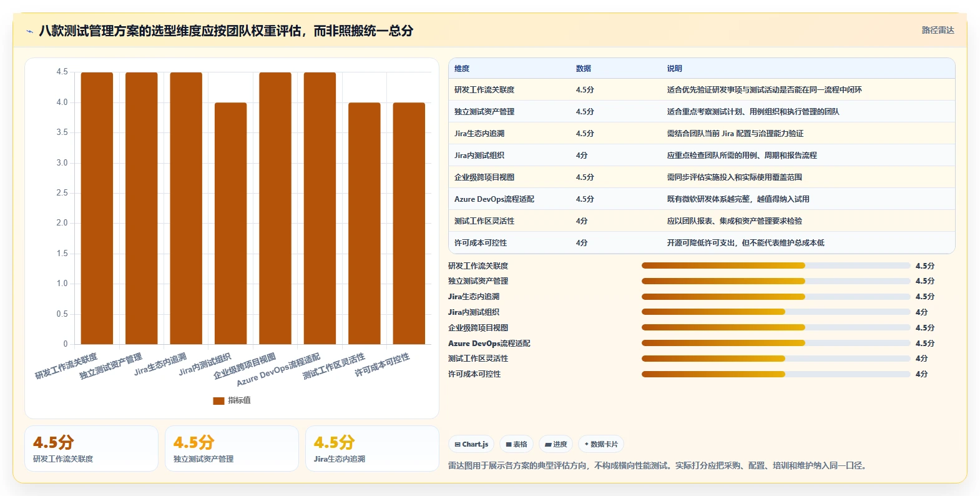Screen dimensions: 980x496
Task: Select the Azure DevOps流程适配 table row
Action: 702,199
